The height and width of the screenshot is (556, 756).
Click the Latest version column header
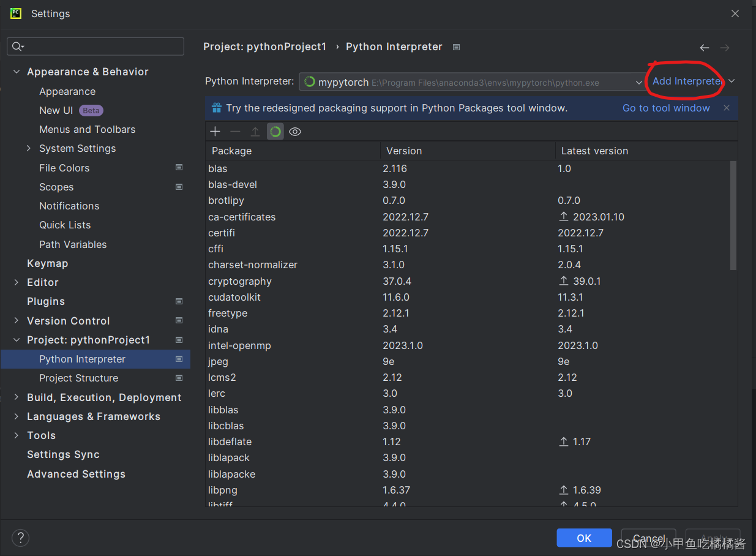646,151
